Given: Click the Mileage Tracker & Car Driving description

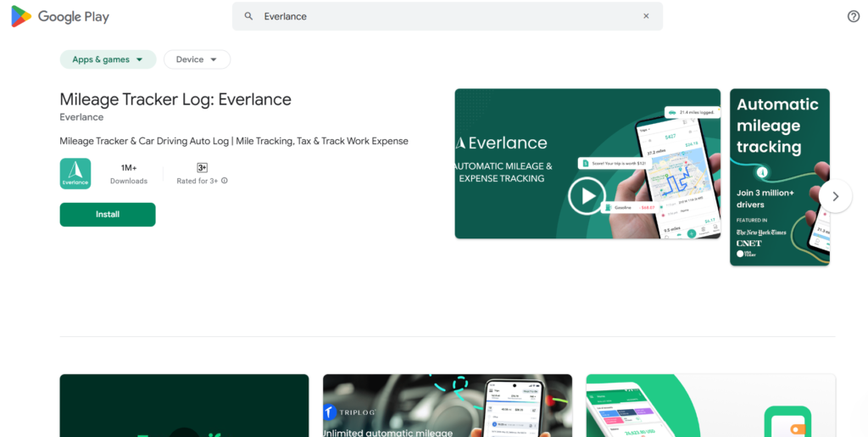Looking at the screenshot, I should (x=234, y=141).
